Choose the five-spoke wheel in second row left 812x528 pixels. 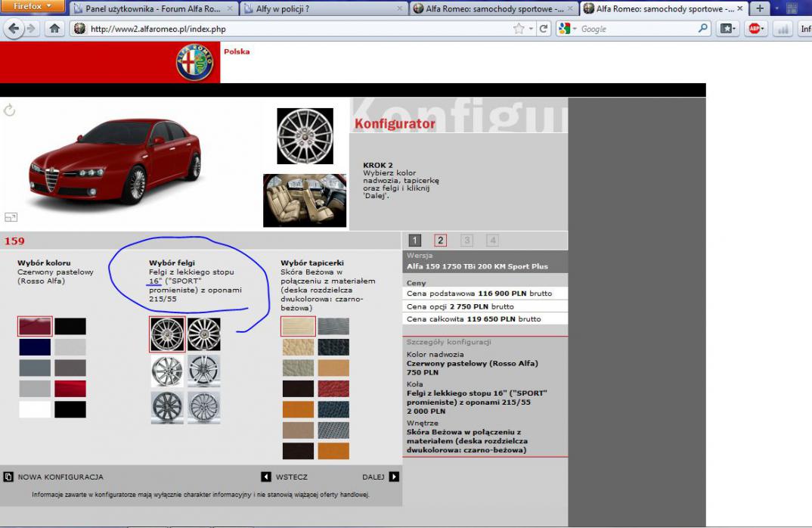coord(167,371)
